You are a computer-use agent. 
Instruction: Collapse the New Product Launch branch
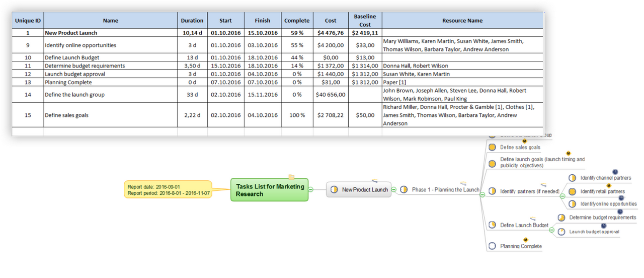click(x=394, y=190)
